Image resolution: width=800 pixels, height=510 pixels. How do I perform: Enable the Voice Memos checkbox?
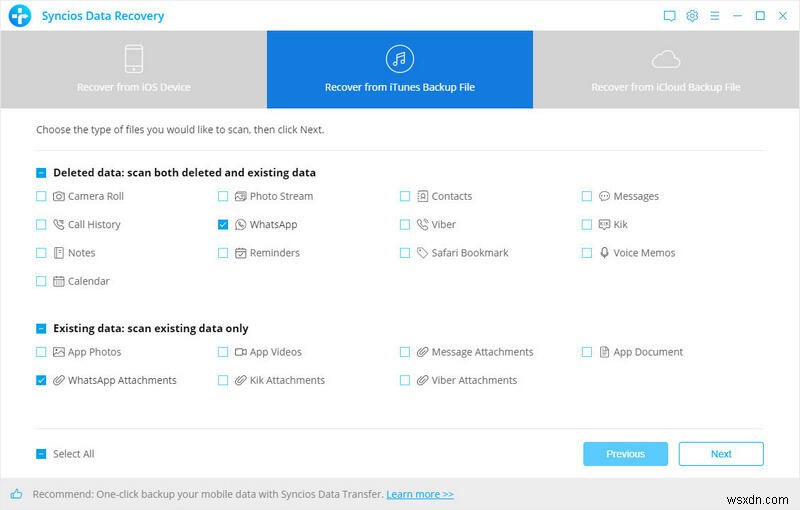[587, 253]
